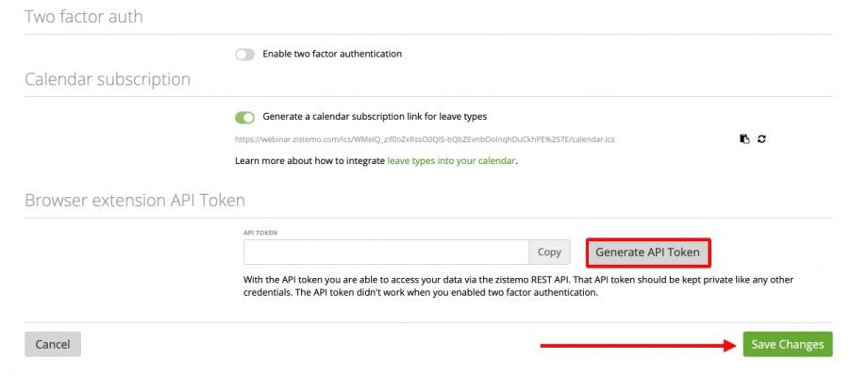Click the 'Learn more about how to integrate' text
The width and height of the screenshot is (868, 392).
pyautogui.click(x=309, y=161)
